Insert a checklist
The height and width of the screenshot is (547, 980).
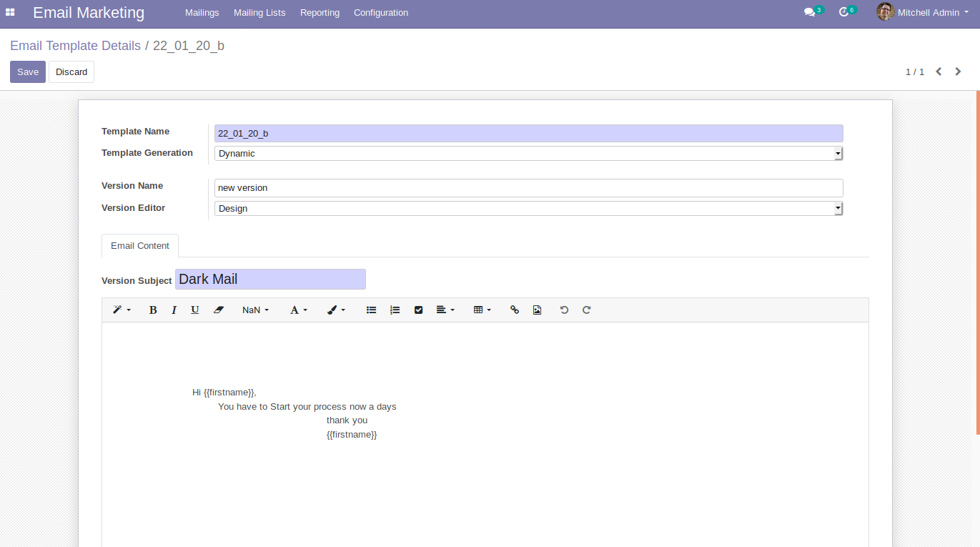[419, 310]
